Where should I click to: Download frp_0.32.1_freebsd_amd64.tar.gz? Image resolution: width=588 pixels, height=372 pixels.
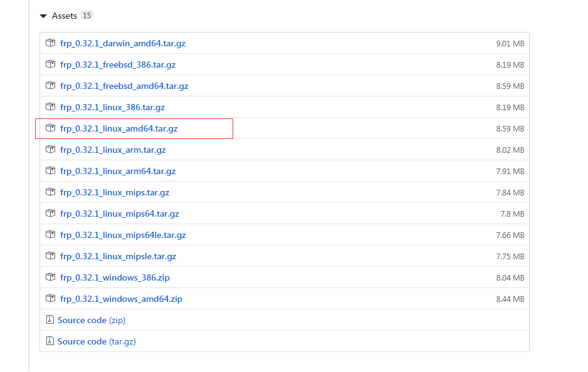124,86
